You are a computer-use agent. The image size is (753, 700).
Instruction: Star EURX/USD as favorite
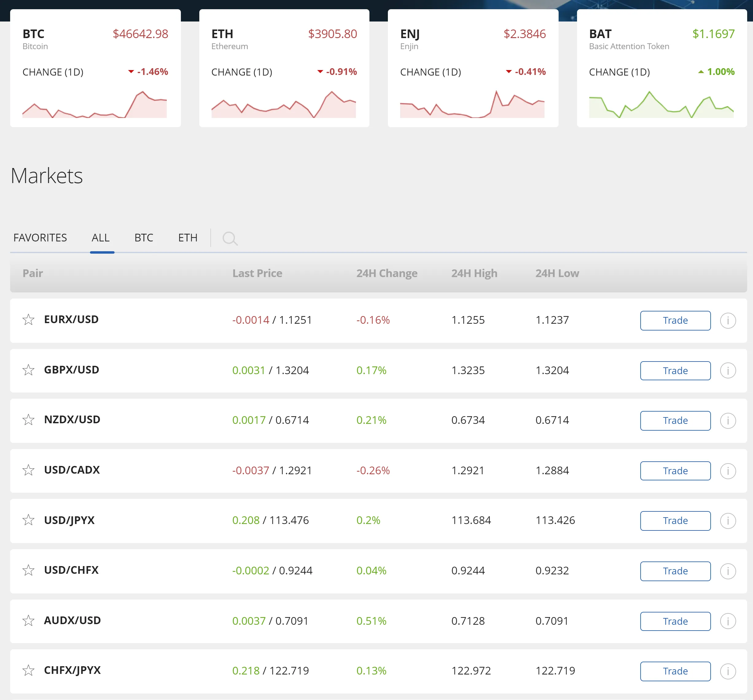click(x=29, y=320)
